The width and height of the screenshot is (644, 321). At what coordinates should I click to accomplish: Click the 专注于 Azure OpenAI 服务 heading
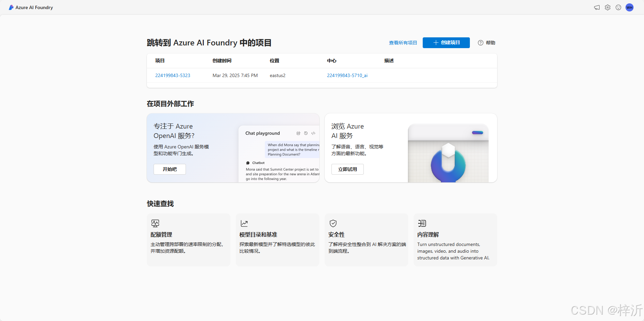tap(174, 131)
